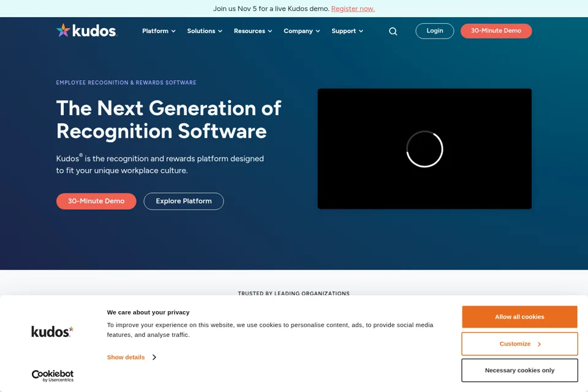Expand the Solutions menu
This screenshot has width=588, height=392.
[x=205, y=31]
